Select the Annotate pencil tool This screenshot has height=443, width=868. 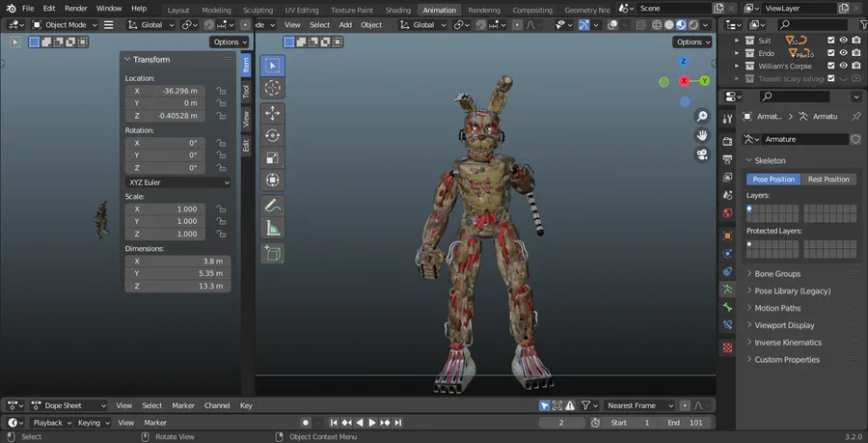pyautogui.click(x=272, y=206)
